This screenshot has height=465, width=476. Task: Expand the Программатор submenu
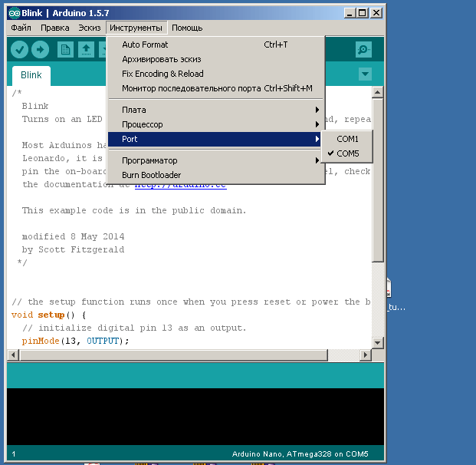point(215,160)
